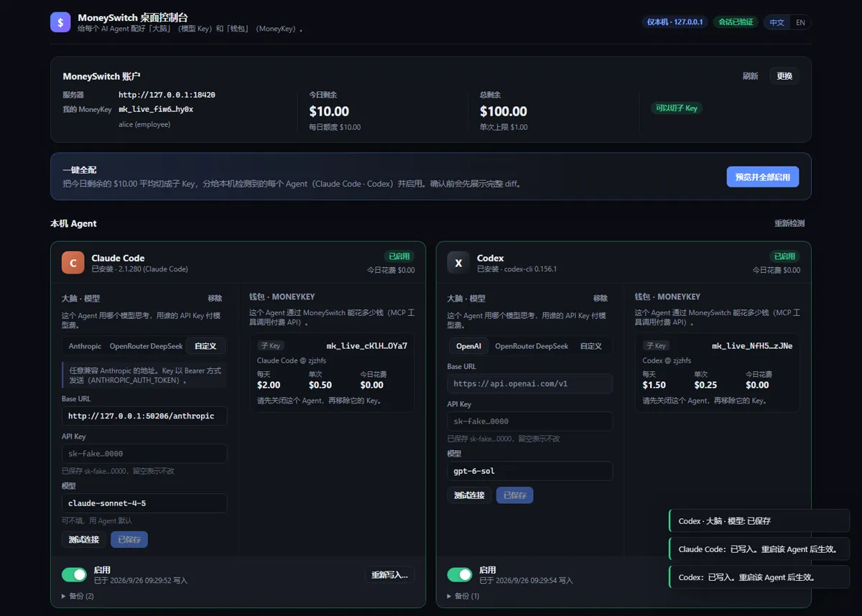Click the MoneySwitch dollar logo icon
The image size is (862, 616).
point(60,22)
